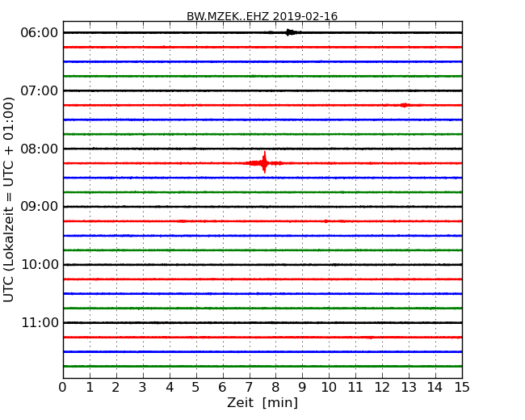Viewport: 525px width, 420px height.
Task: Click the 'Zeit [min]' x-axis label
Action: (x=262, y=403)
